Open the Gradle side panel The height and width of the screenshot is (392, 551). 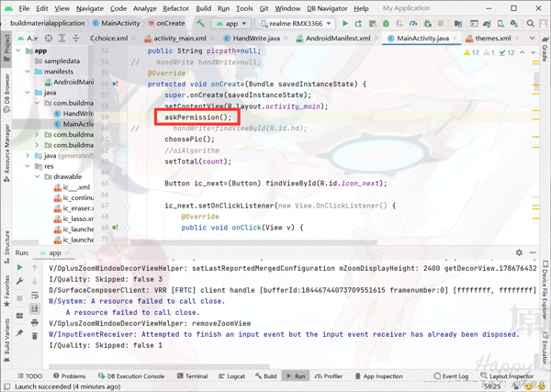(545, 62)
